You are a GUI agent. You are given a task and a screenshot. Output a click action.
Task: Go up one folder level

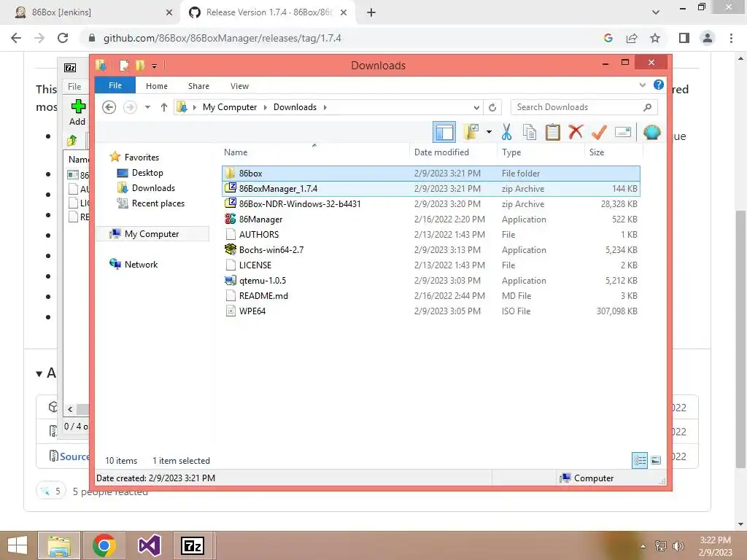[164, 107]
